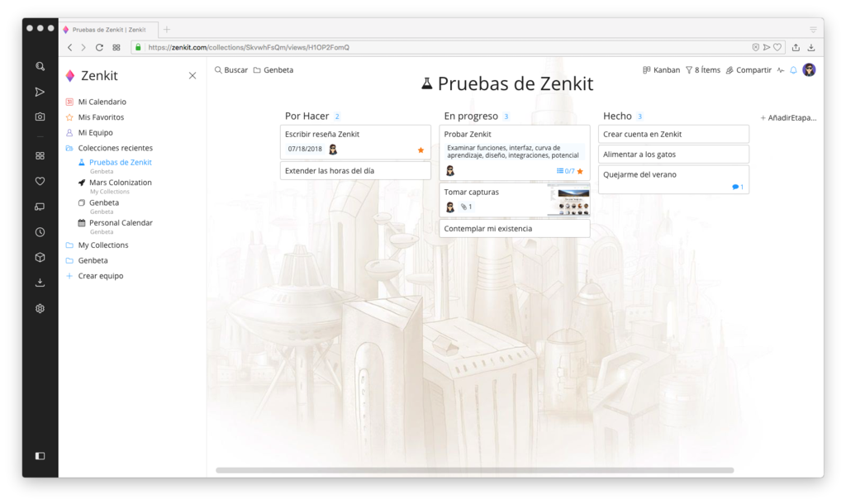Click the Hecho column header

coord(617,116)
